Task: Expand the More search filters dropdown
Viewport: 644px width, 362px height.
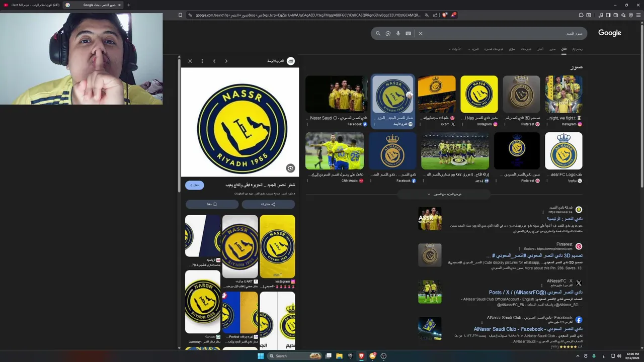Action: click(x=474, y=49)
